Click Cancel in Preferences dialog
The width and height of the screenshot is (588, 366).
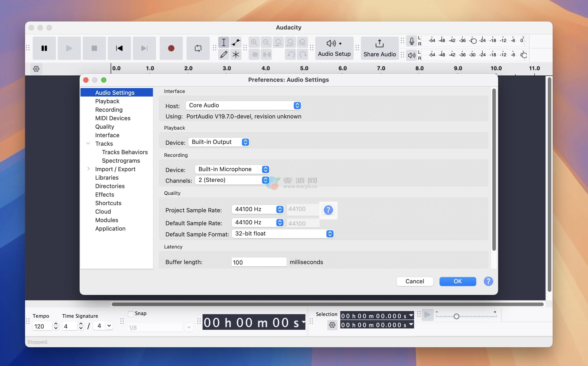click(415, 281)
